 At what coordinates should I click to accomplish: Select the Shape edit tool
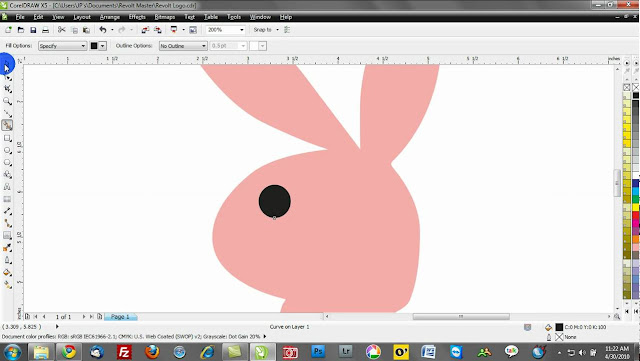(7, 78)
